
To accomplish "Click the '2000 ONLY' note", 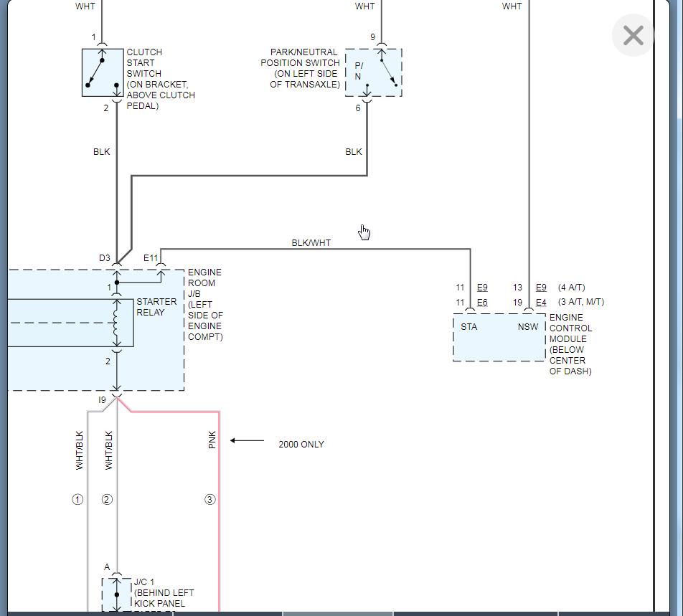I will pos(301,445).
